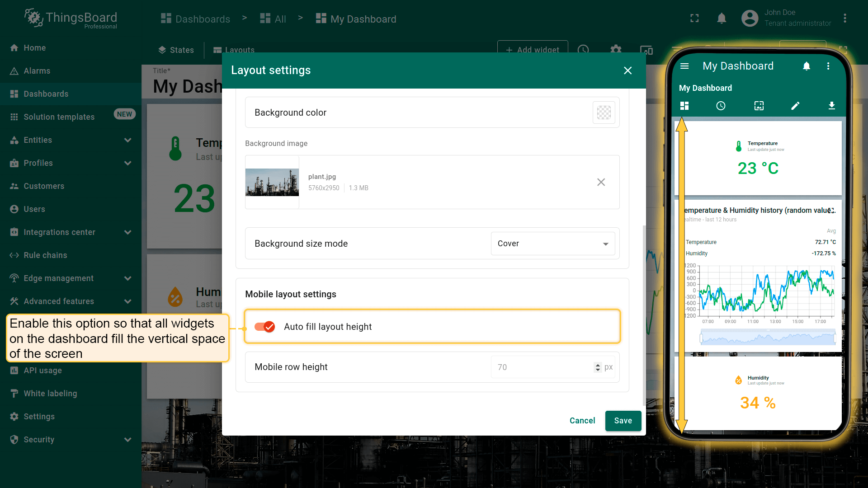The height and width of the screenshot is (488, 868).
Task: Cancel the layout settings dialog
Action: (582, 421)
